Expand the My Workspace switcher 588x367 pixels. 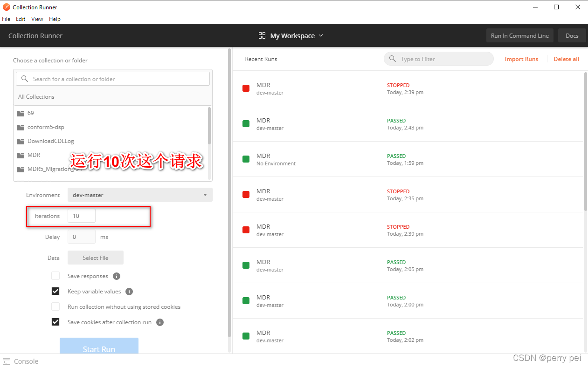[x=291, y=35]
